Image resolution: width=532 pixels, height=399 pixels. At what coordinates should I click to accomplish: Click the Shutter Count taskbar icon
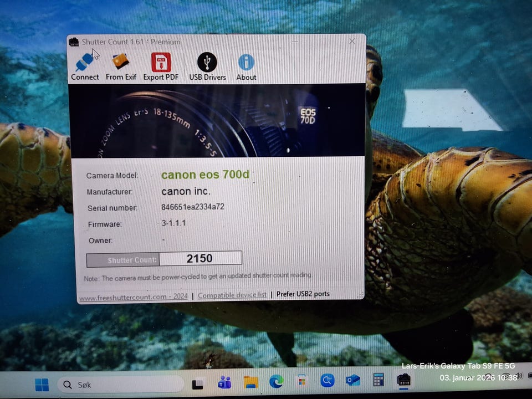(404, 380)
